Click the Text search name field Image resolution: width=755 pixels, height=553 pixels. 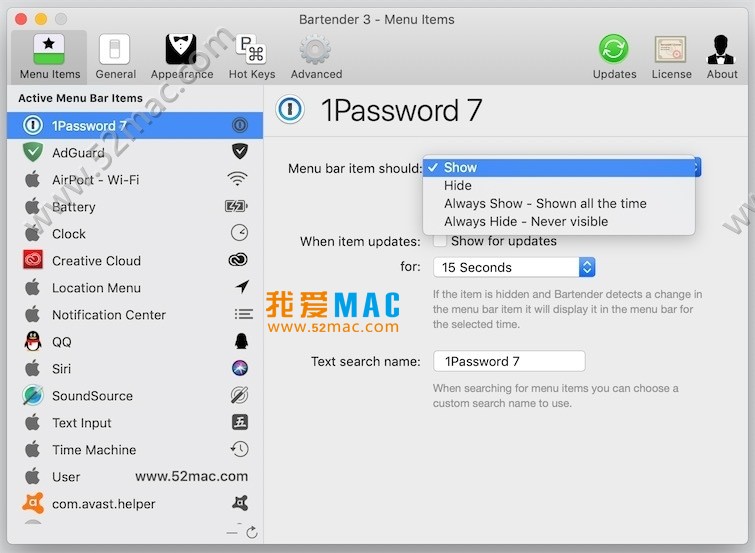[509, 361]
